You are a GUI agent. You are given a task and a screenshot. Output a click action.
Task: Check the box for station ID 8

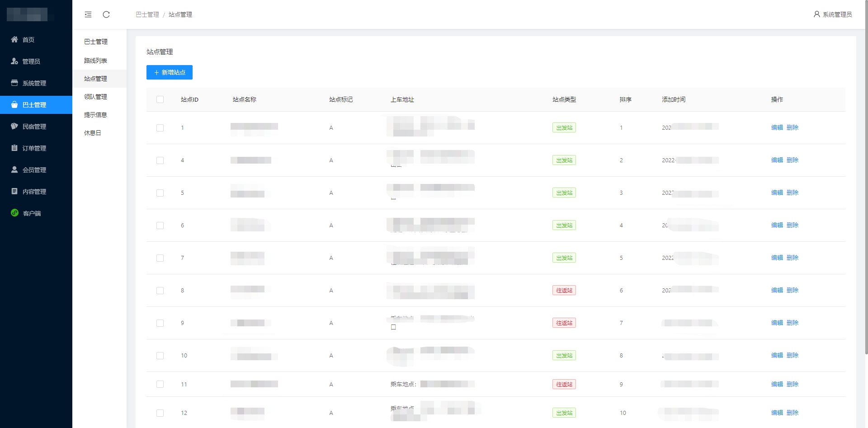pos(160,291)
